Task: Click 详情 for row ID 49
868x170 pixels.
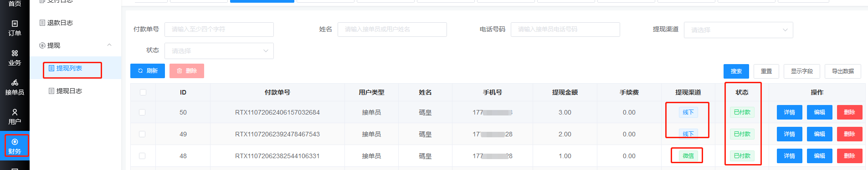Action: tap(790, 134)
